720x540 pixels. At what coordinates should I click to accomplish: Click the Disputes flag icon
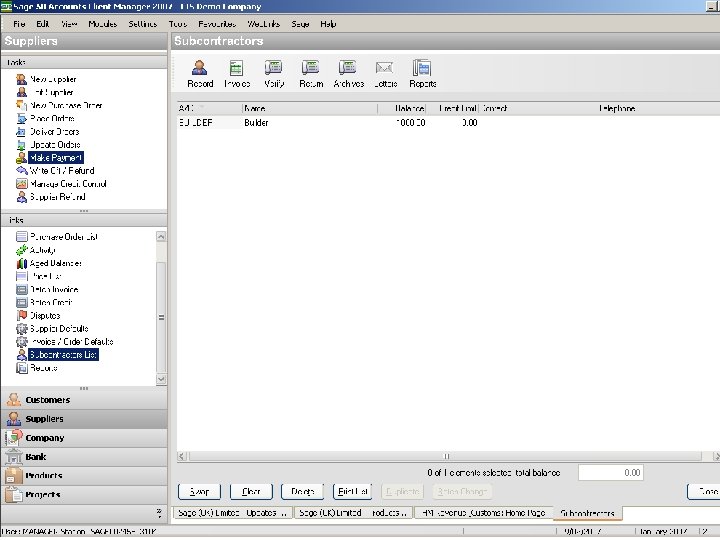tap(22, 315)
